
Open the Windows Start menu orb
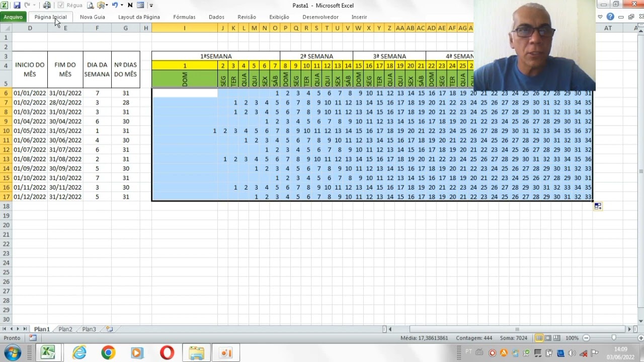point(12,353)
